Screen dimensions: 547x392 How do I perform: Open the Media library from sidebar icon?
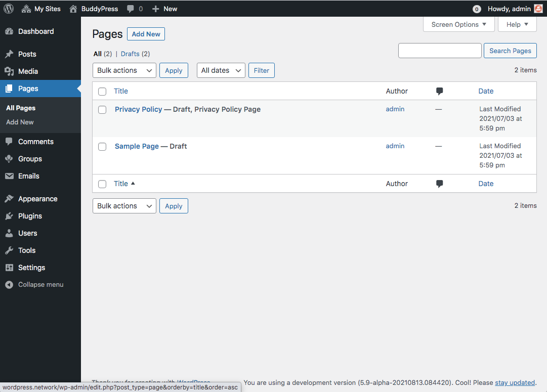pyautogui.click(x=9, y=71)
